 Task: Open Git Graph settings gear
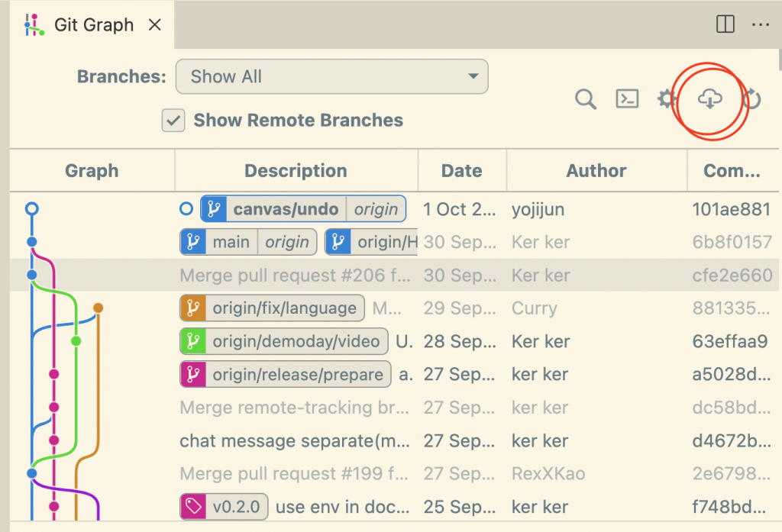click(x=667, y=99)
